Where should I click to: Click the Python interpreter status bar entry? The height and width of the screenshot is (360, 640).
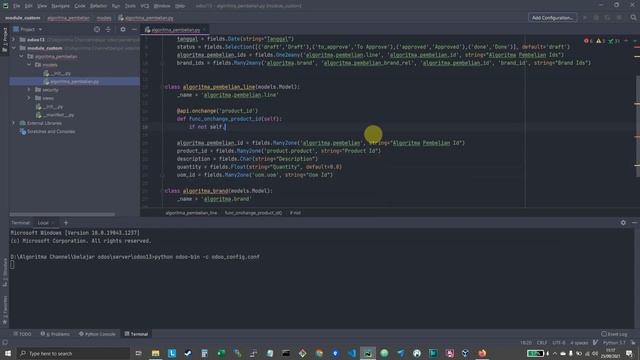614,342
